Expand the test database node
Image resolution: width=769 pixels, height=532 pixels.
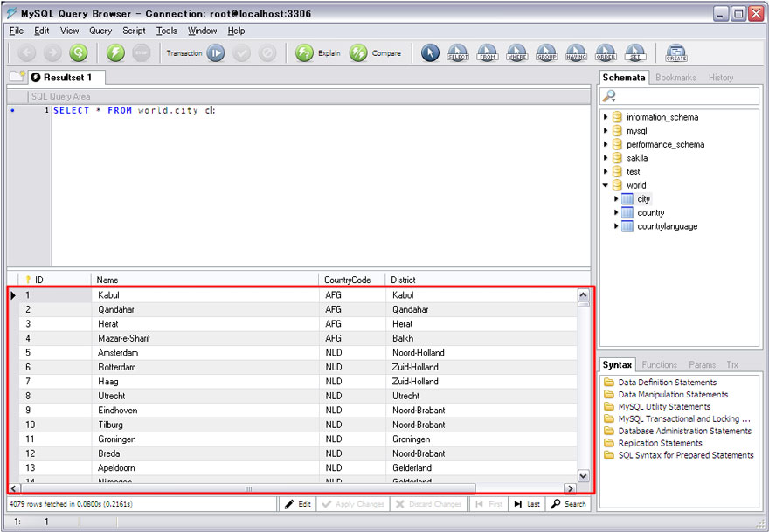pyautogui.click(x=606, y=171)
